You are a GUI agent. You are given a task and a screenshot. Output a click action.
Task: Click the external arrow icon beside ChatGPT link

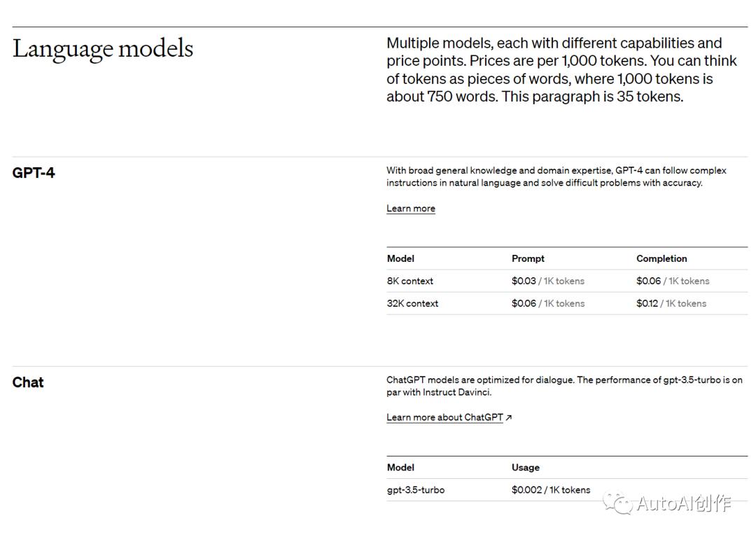click(509, 417)
